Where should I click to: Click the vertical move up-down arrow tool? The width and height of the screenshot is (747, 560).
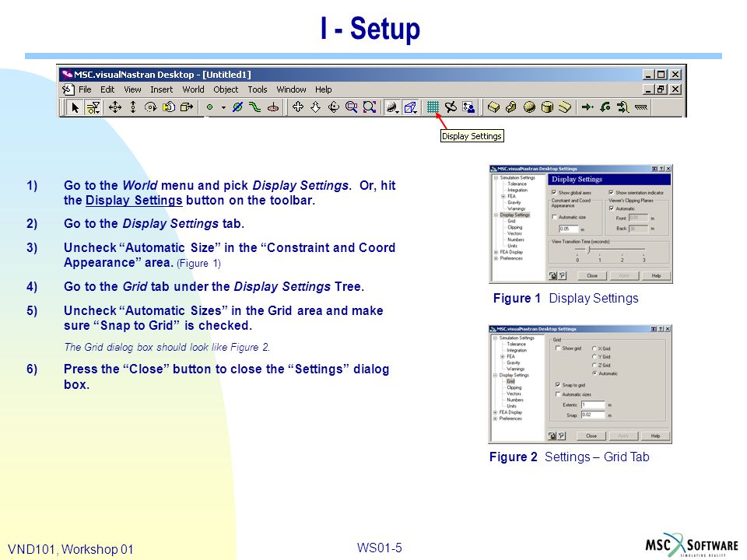pos(133,107)
